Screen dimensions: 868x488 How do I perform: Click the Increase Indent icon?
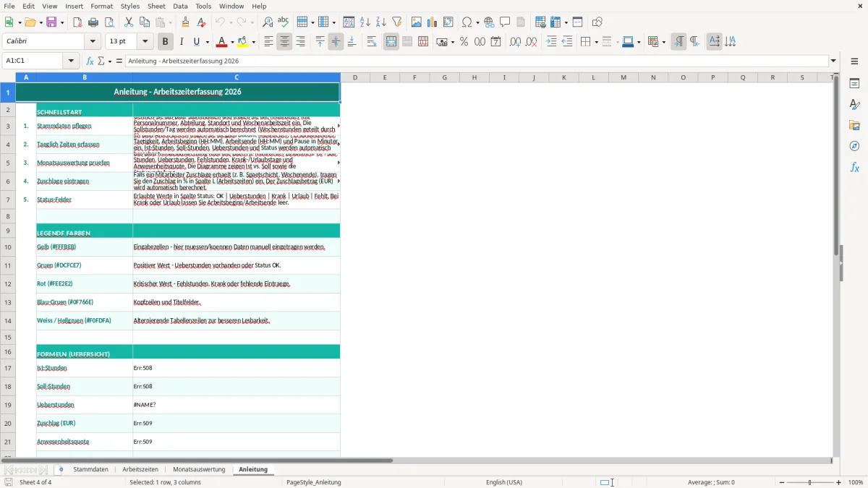pos(551,42)
